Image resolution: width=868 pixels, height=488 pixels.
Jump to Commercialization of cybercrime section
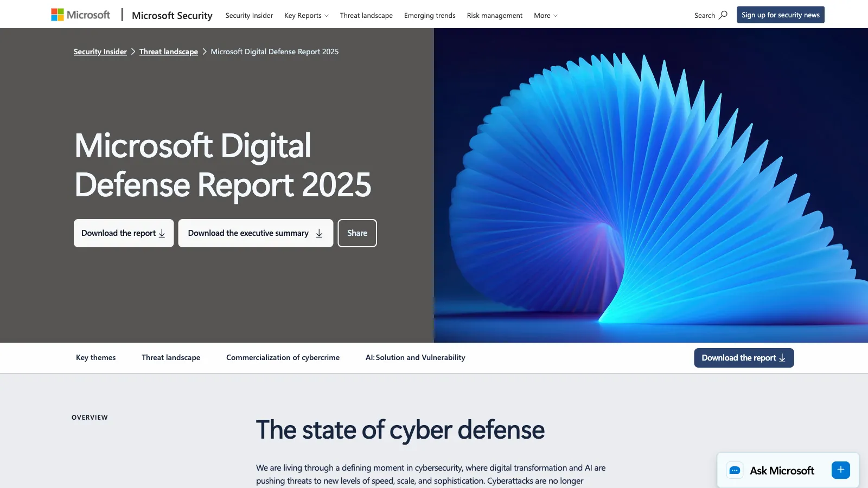click(283, 357)
